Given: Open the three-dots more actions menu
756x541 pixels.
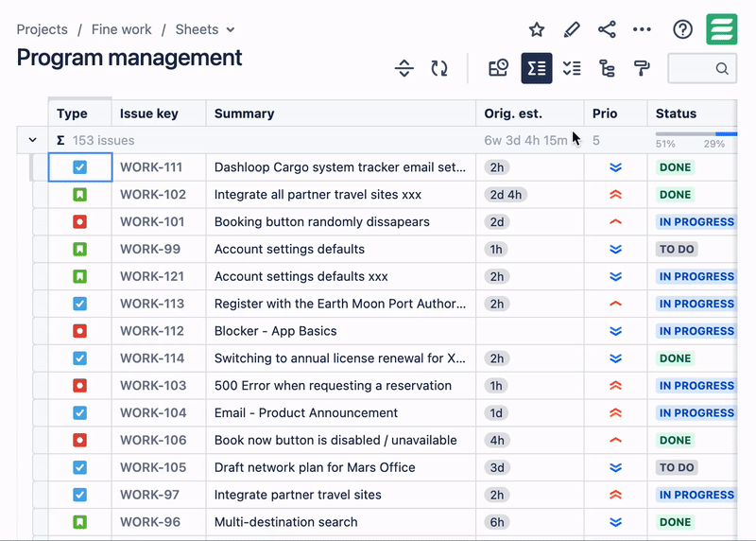Looking at the screenshot, I should tap(642, 29).
